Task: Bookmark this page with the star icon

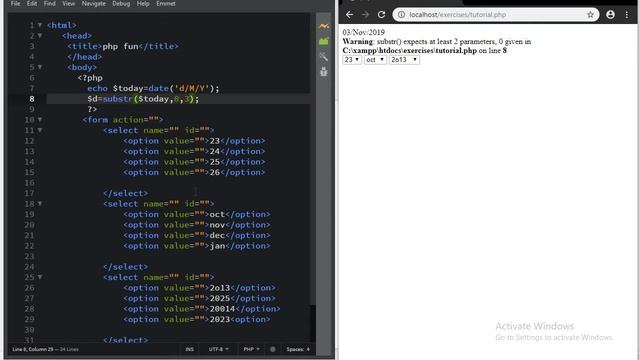Action: 590,15
